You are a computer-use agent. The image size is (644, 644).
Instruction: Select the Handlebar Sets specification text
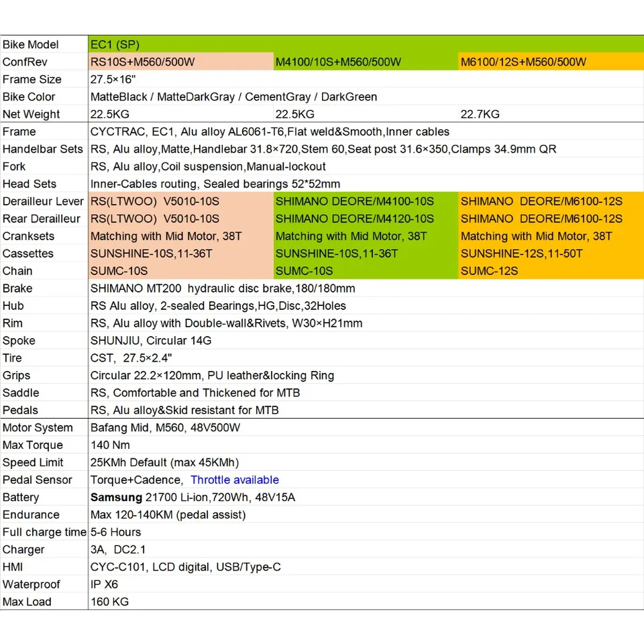point(323,149)
